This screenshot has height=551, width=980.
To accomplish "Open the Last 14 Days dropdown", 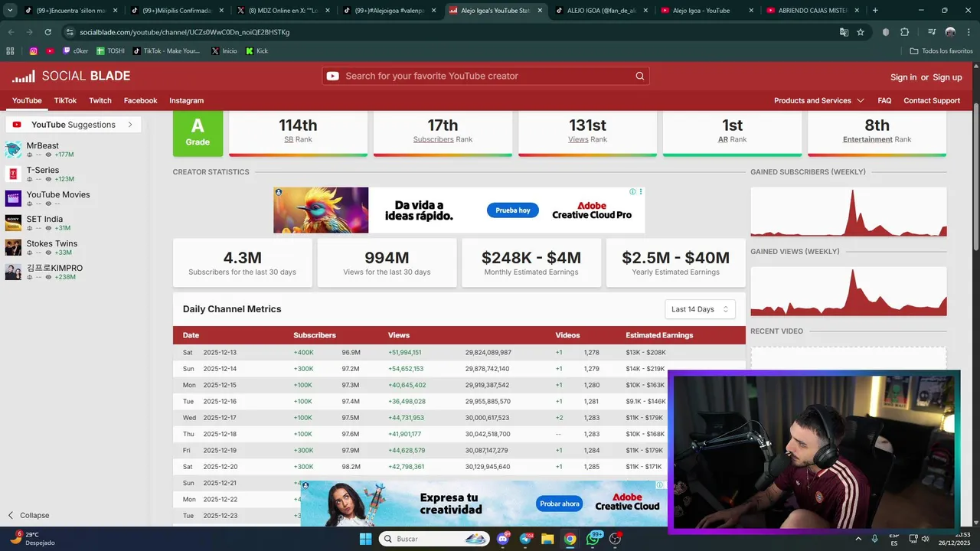I will (x=700, y=309).
